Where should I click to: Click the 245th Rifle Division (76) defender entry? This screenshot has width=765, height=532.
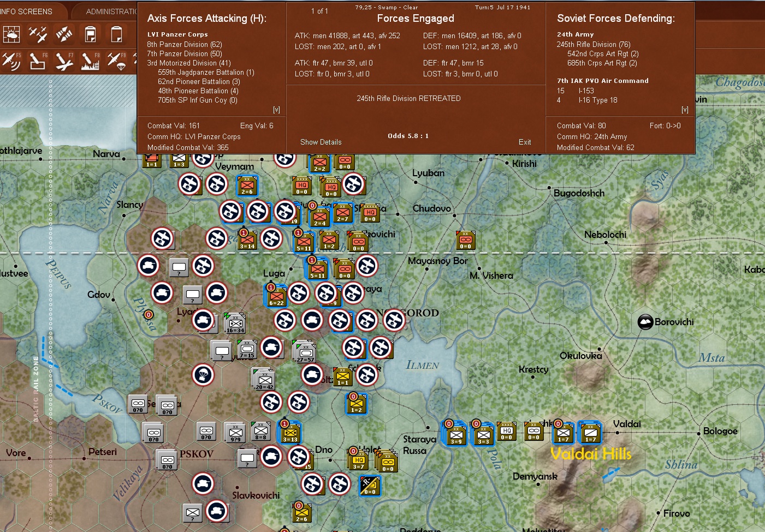click(594, 45)
